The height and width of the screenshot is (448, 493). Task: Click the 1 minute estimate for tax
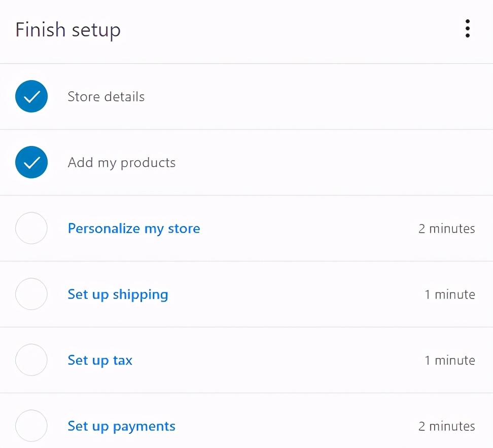449,360
